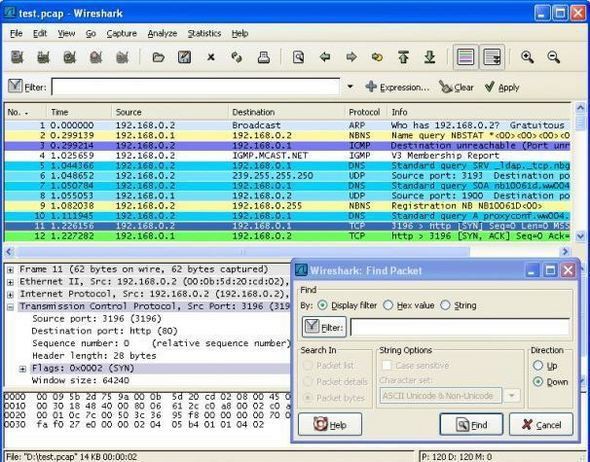Click the zoom in magnifier icon
Image resolution: width=590 pixels, height=462 pixels.
click(x=527, y=57)
